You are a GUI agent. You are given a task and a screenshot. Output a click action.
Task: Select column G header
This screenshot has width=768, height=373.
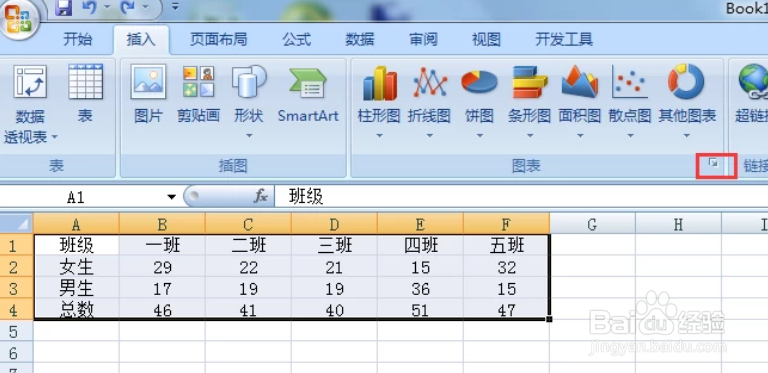pyautogui.click(x=592, y=224)
